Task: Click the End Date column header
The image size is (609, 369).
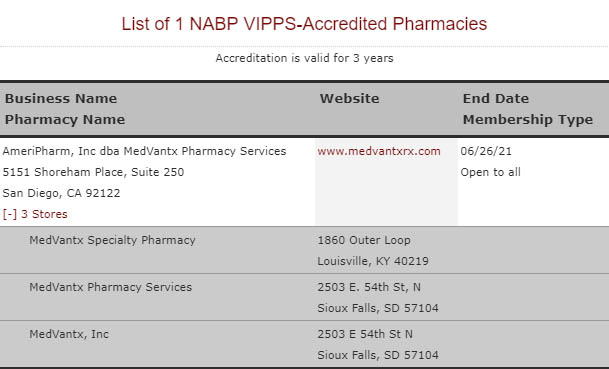Action: (496, 99)
